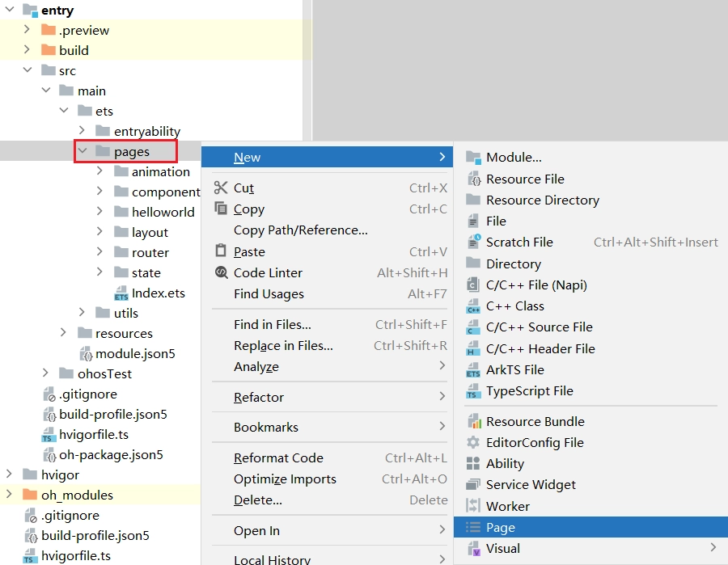This screenshot has height=565, width=728.
Task: Select Page from the New submenu
Action: [x=501, y=528]
